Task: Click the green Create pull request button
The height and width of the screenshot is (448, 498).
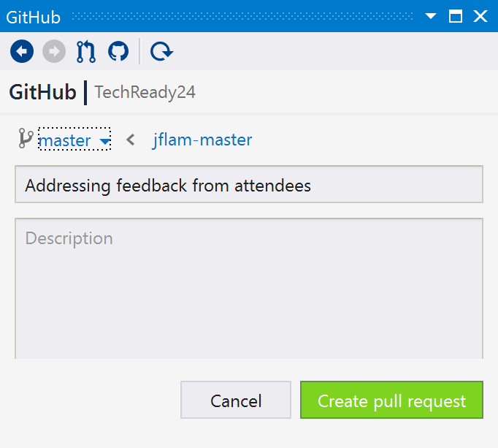Action: pos(391,400)
